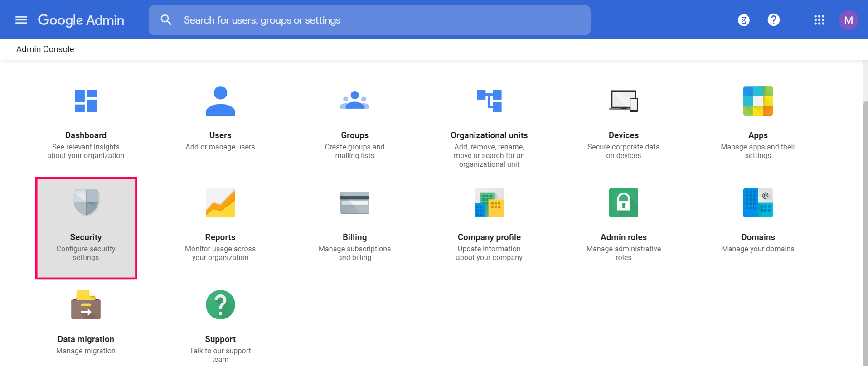
Task: Open the hamburger main menu
Action: click(x=21, y=20)
